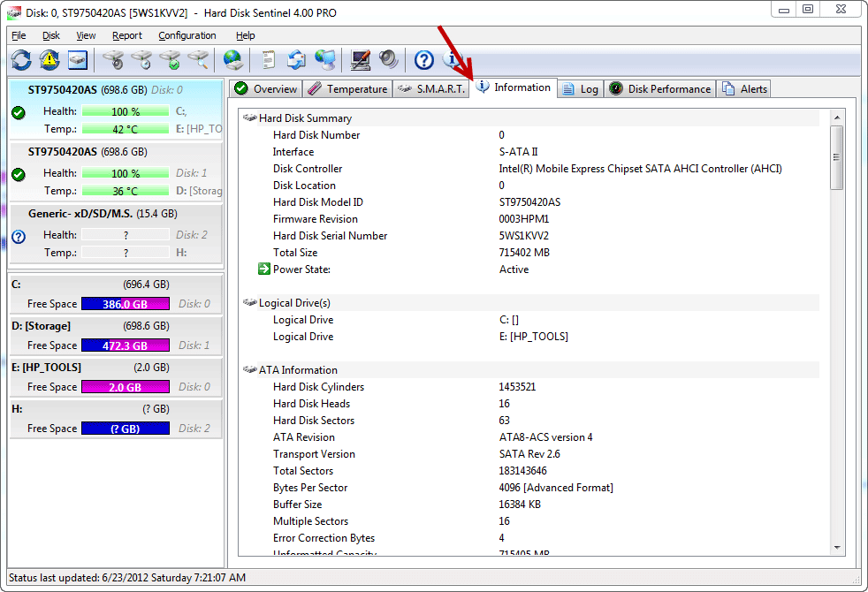The height and width of the screenshot is (592, 868).
Task: Click the 472.3 GB free space bar
Action: 126,345
